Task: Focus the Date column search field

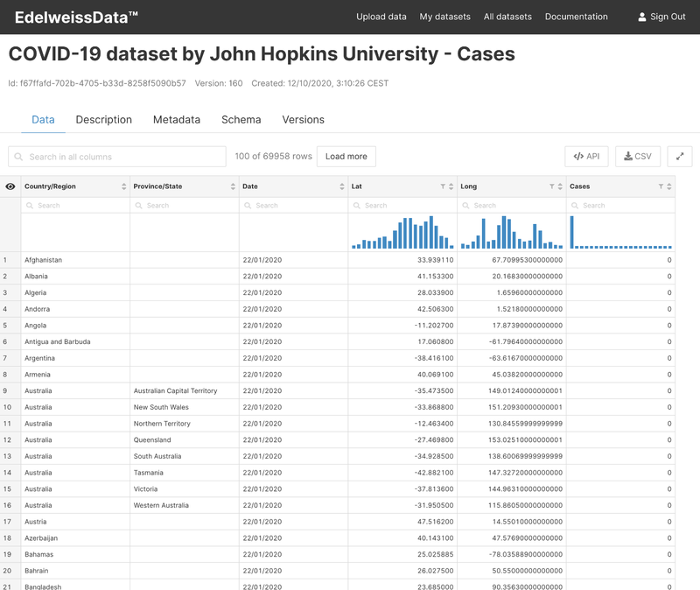Action: click(293, 206)
